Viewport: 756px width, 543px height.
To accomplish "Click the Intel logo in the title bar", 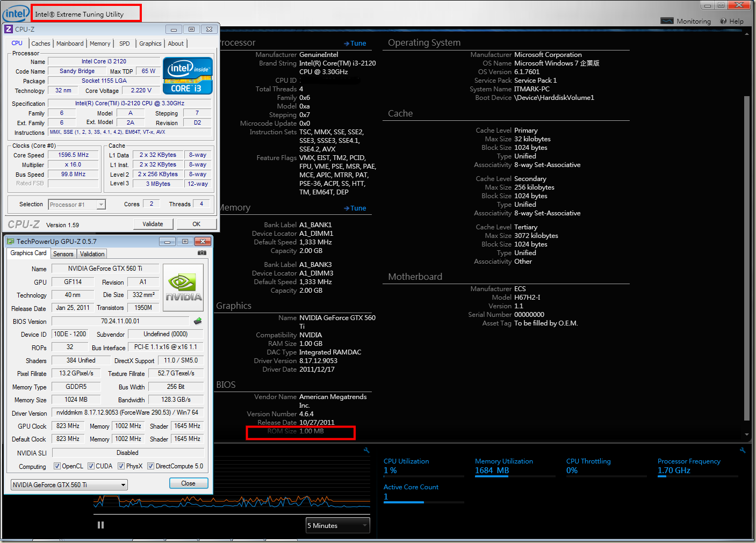I will point(16,13).
